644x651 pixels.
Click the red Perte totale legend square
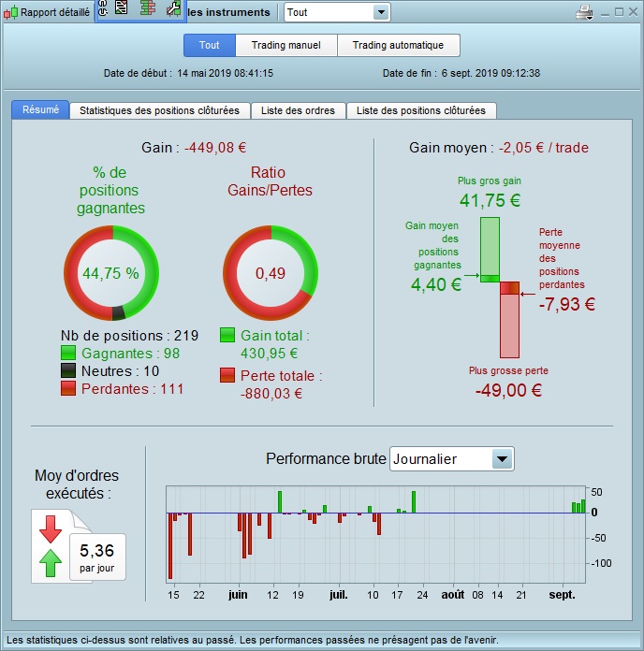(x=227, y=375)
